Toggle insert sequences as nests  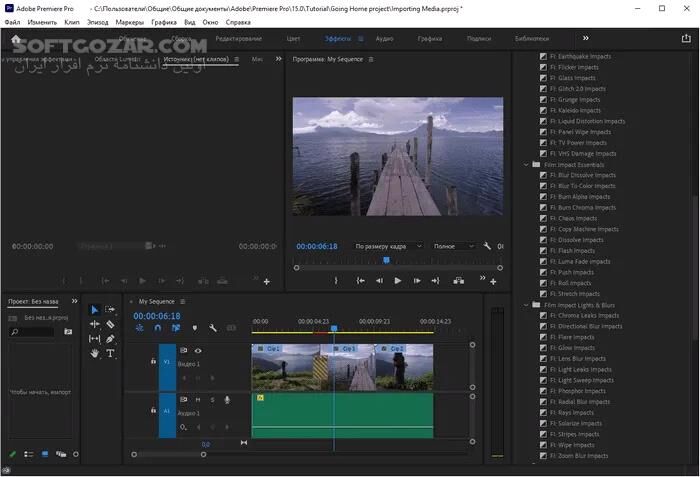[x=140, y=328]
